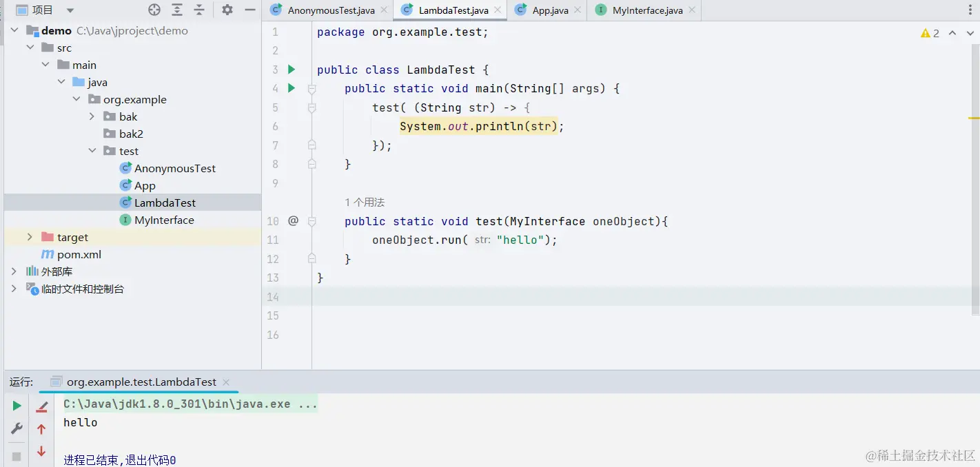Click the lambda fold end marker on line 7
Screen dimensions: 980x467
click(312, 145)
